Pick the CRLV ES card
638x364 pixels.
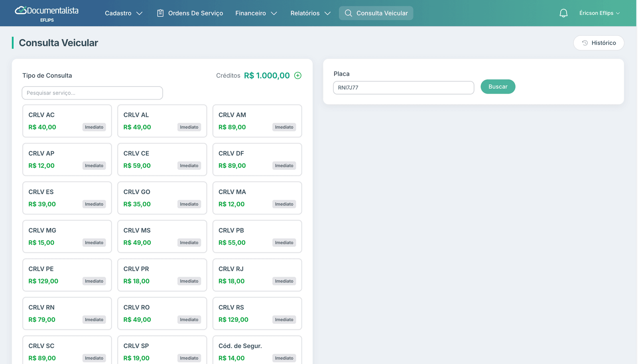point(67,198)
